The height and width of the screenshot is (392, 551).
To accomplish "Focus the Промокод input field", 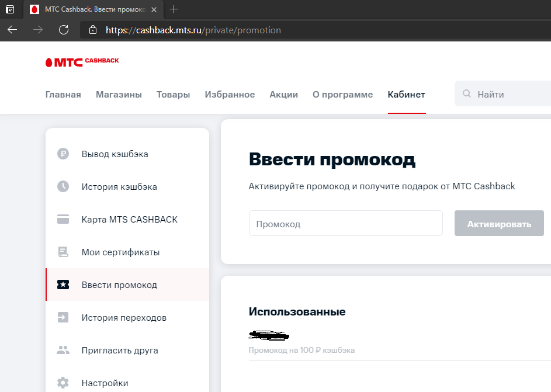I will 346,223.
